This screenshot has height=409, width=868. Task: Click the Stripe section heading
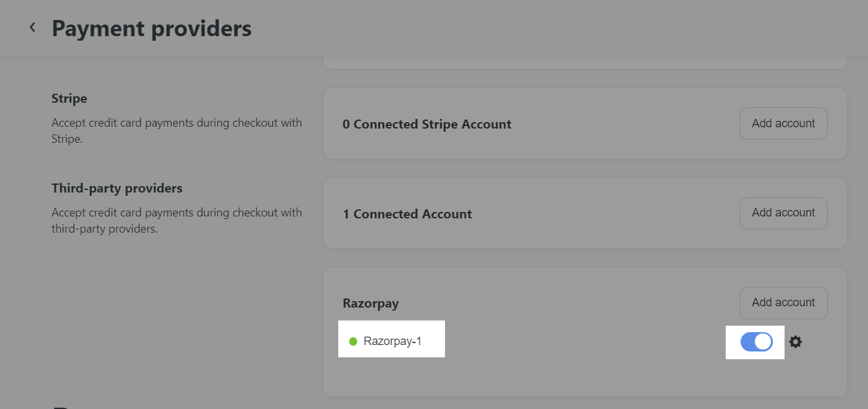coord(69,99)
